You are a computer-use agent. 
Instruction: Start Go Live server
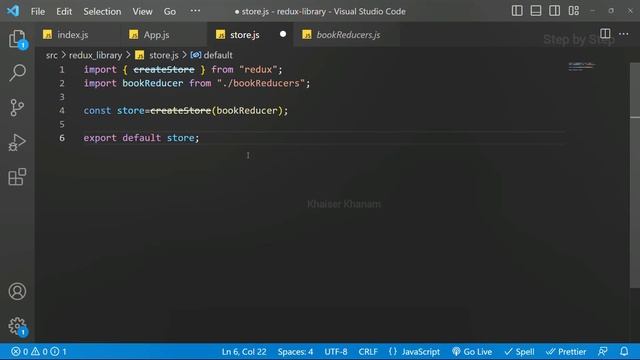pyautogui.click(x=472, y=351)
